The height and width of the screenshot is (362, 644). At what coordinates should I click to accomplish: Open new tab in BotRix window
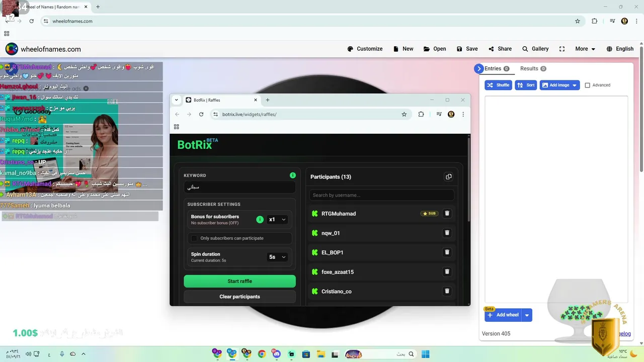click(268, 100)
